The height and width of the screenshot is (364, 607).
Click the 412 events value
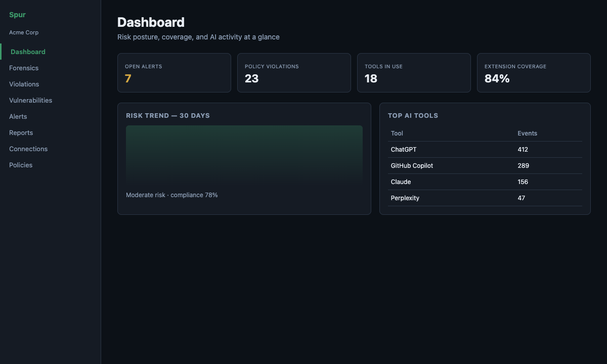tap(523, 150)
